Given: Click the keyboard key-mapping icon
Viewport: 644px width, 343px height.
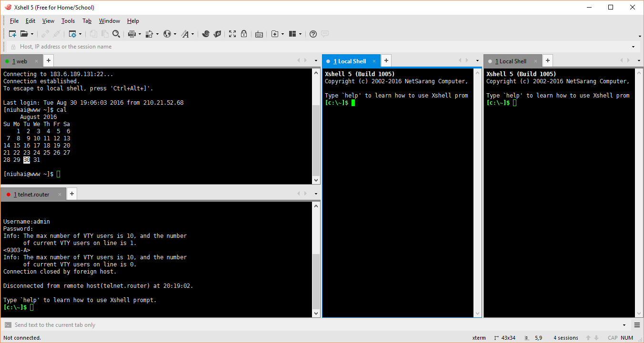Looking at the screenshot, I should [x=259, y=34].
